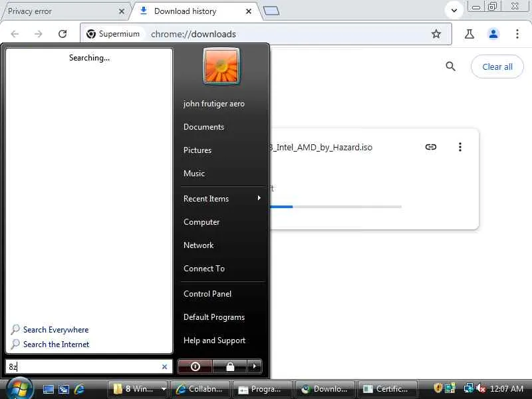Expand Recent Items submenu
The width and height of the screenshot is (532, 399).
tap(222, 199)
